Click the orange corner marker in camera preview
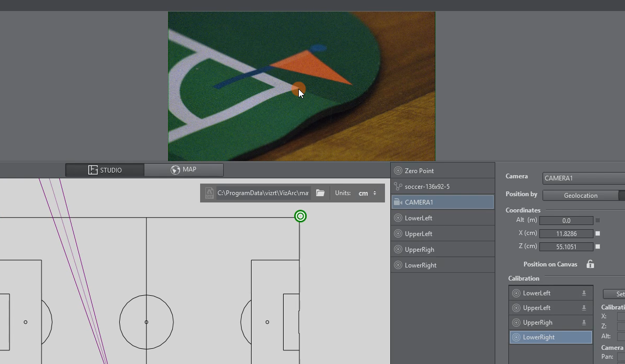This screenshot has width=625, height=364. click(297, 88)
